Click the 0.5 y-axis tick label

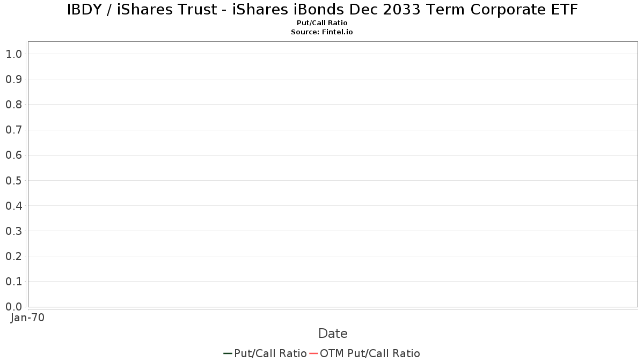(13, 180)
